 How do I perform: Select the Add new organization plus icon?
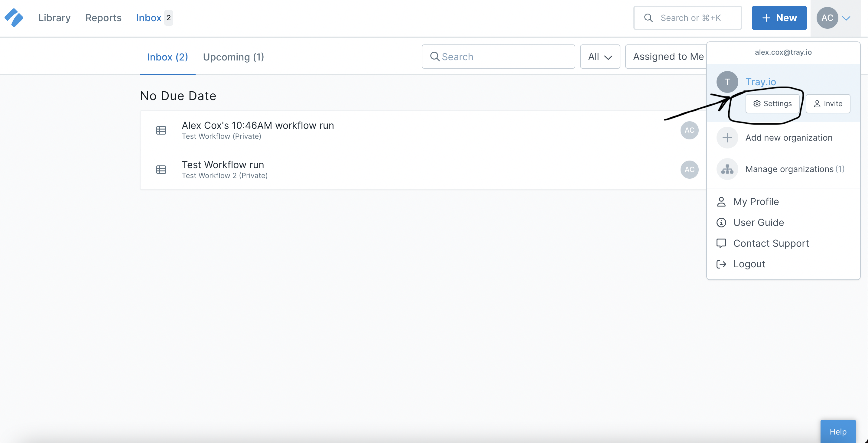(x=727, y=138)
